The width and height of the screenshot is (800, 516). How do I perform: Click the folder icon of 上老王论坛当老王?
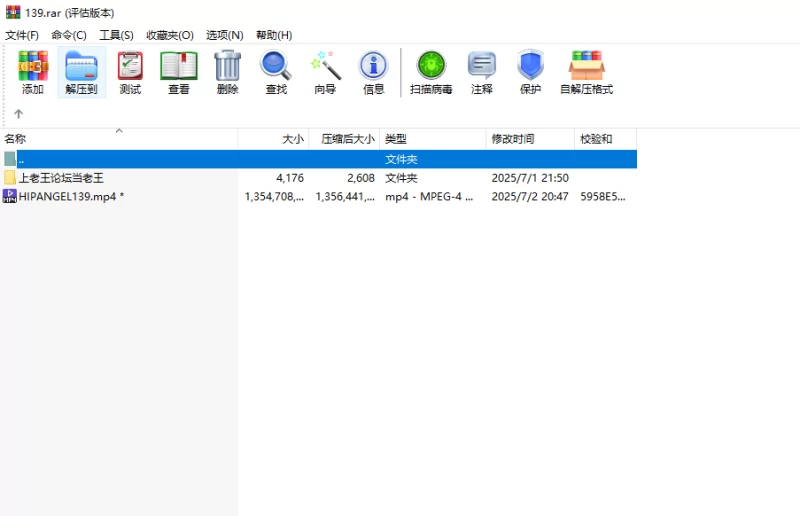point(10,178)
